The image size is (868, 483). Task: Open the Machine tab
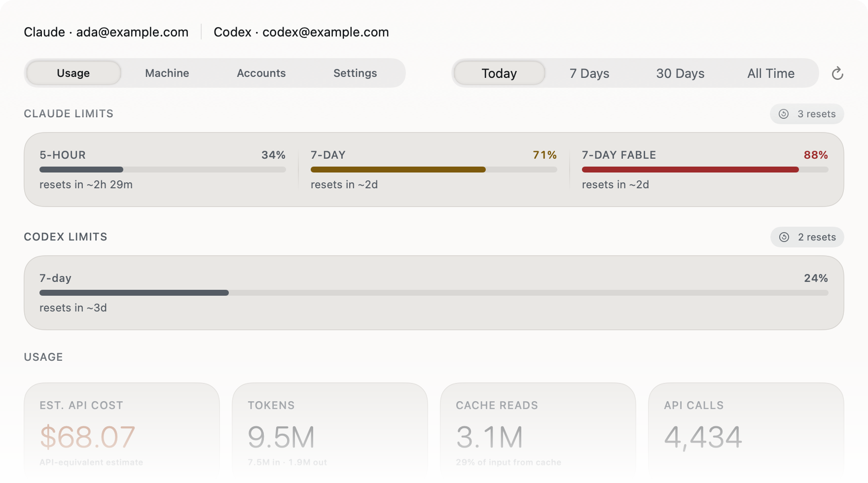(167, 73)
